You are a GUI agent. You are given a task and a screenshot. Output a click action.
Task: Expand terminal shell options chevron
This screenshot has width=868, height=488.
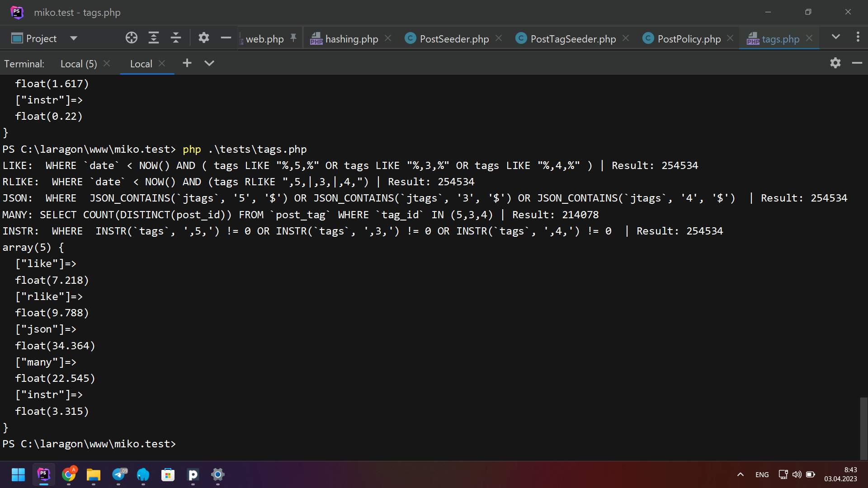click(x=209, y=63)
